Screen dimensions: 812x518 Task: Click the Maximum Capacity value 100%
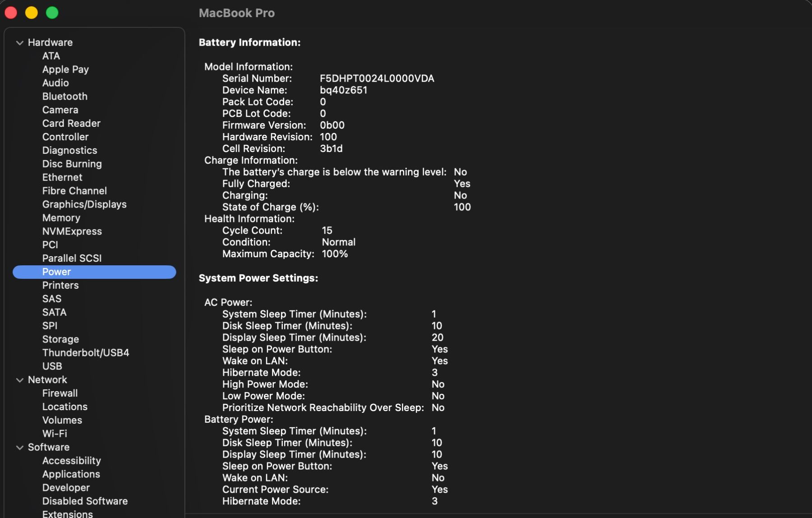click(x=335, y=254)
